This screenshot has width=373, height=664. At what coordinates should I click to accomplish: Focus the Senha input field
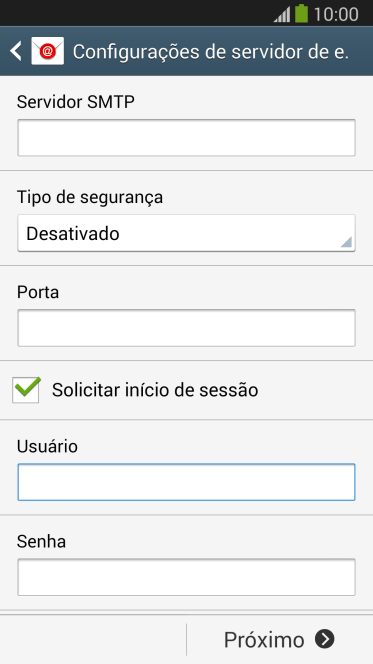pos(186,577)
